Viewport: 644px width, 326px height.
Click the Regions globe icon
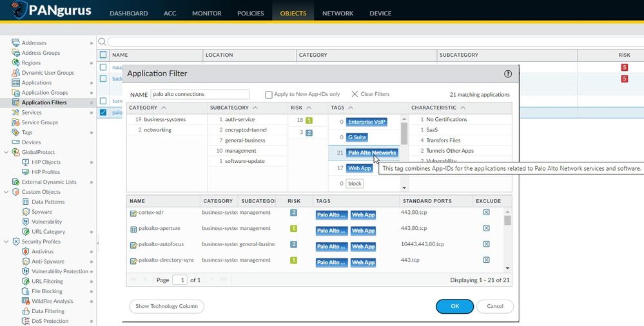[16, 62]
